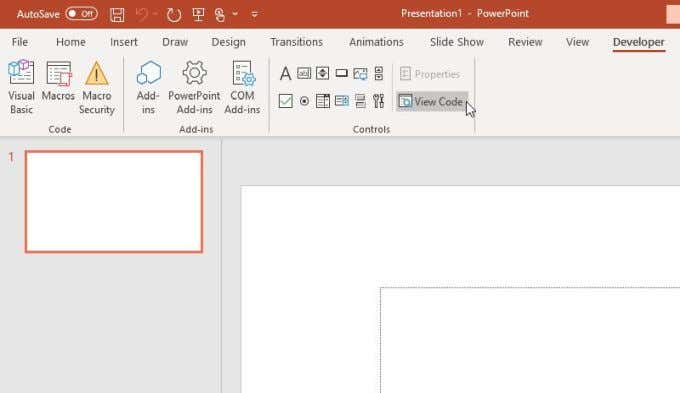The height and width of the screenshot is (393, 680).
Task: Start slideshow from beginning icon
Action: point(199,14)
